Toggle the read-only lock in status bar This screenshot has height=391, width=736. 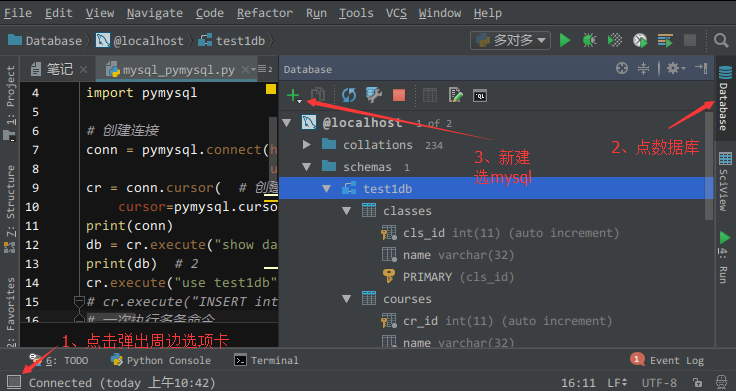698,383
